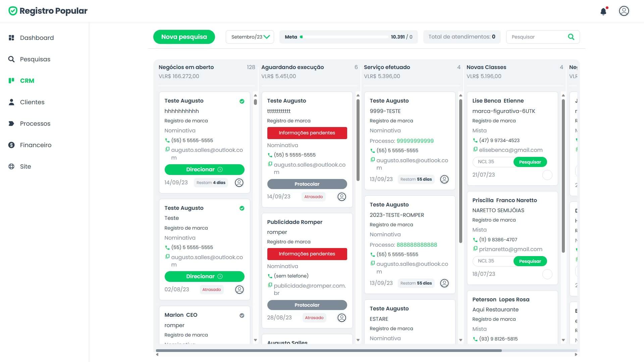Click empty assignee circle on Lise Benca card
644x362 pixels.
[547, 175]
